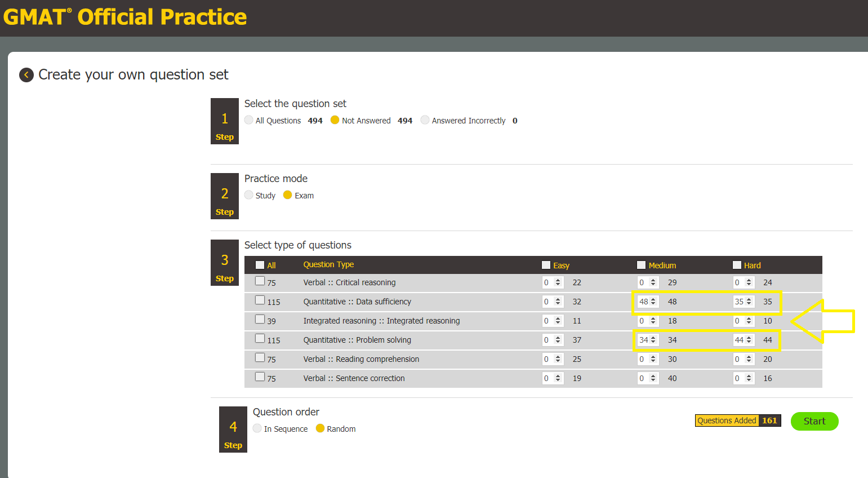Decrement Hard count for Data sufficiency
The image size is (868, 478).
click(x=749, y=304)
